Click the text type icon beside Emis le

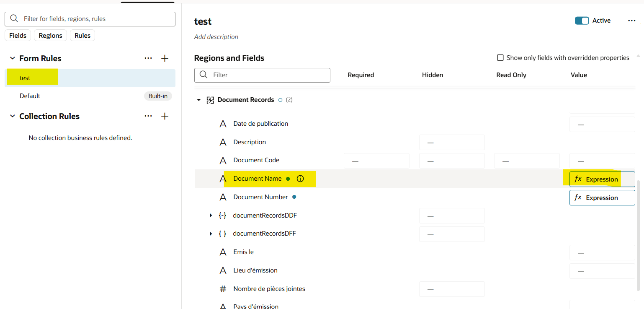click(x=223, y=252)
